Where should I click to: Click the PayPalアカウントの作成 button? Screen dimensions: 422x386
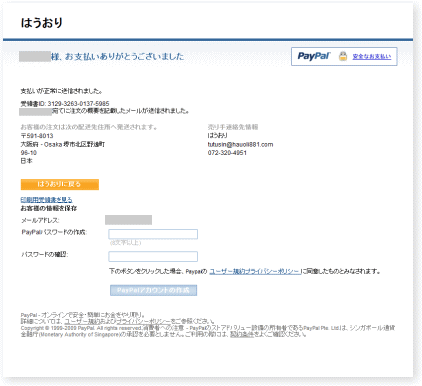pos(153,290)
